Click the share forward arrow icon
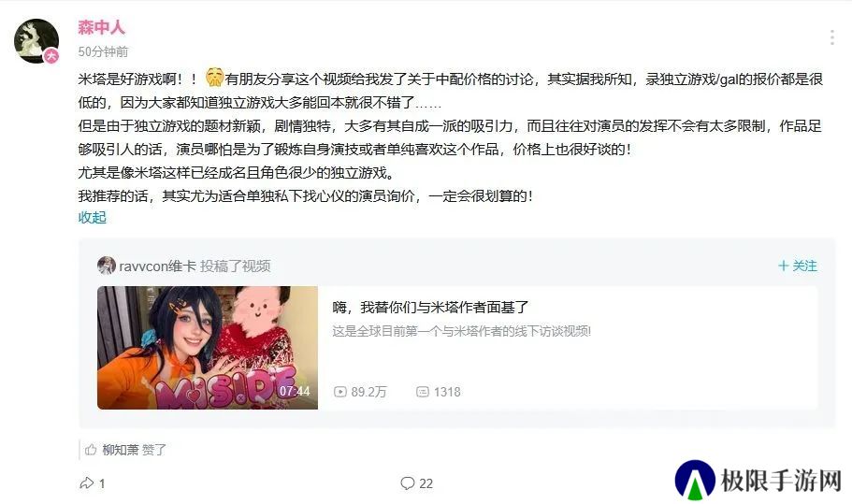Image resolution: width=852 pixels, height=504 pixels. pyautogui.click(x=86, y=482)
